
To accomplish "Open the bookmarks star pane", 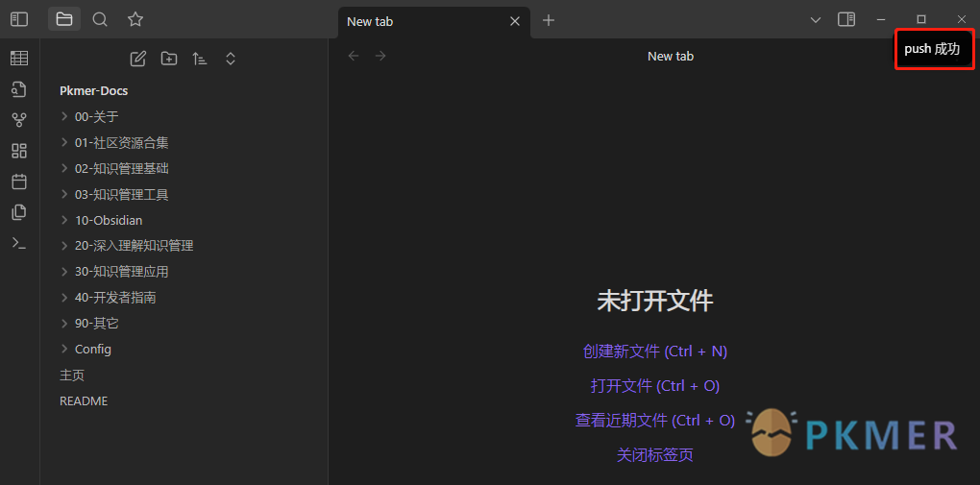I will [x=135, y=19].
